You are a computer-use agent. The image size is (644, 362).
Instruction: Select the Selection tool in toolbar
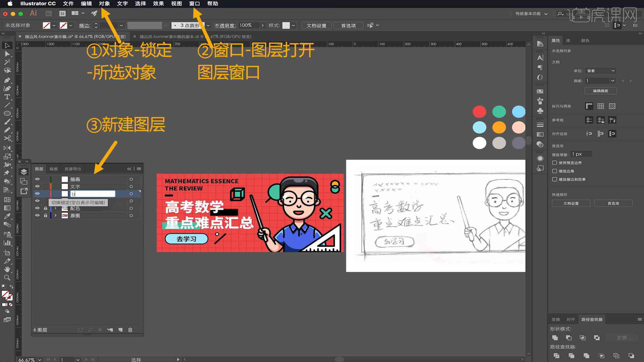click(7, 45)
